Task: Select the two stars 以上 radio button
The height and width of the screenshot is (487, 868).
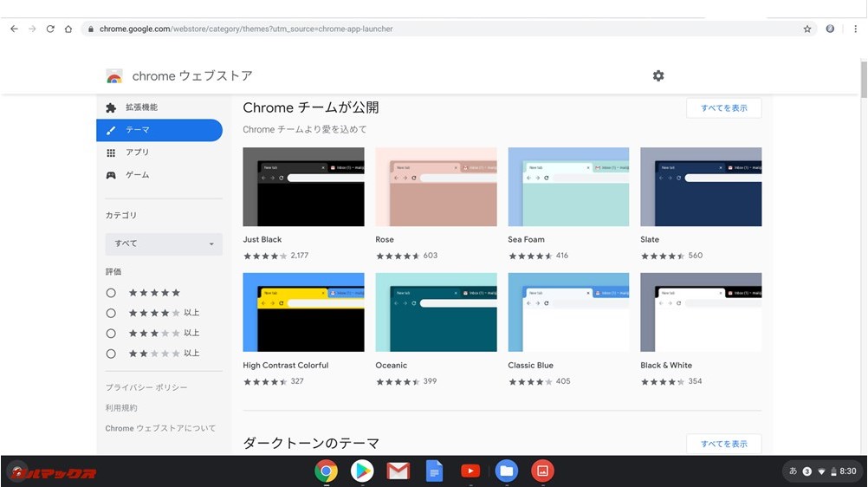Action: click(111, 354)
